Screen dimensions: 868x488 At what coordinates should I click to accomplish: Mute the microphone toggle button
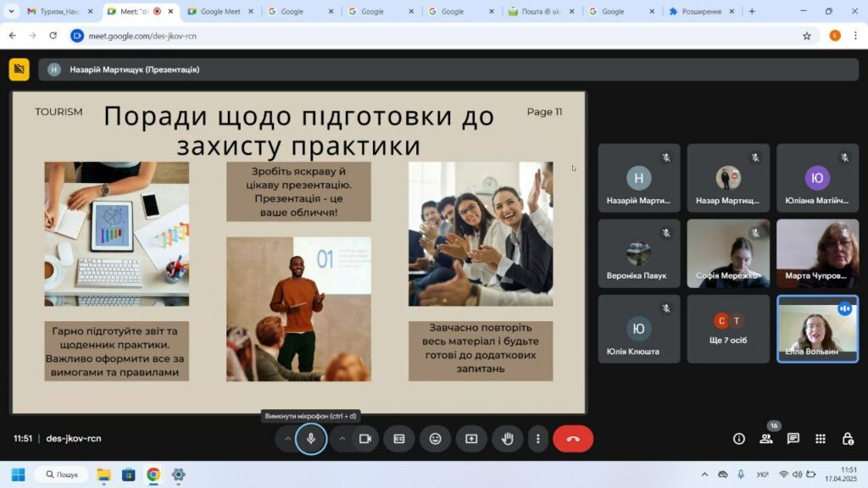point(311,439)
